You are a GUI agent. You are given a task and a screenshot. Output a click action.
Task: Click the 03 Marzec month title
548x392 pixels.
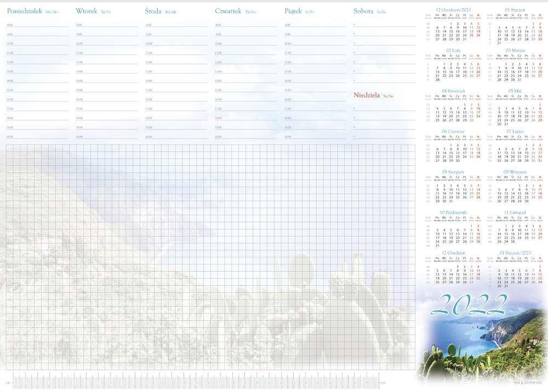[515, 50]
